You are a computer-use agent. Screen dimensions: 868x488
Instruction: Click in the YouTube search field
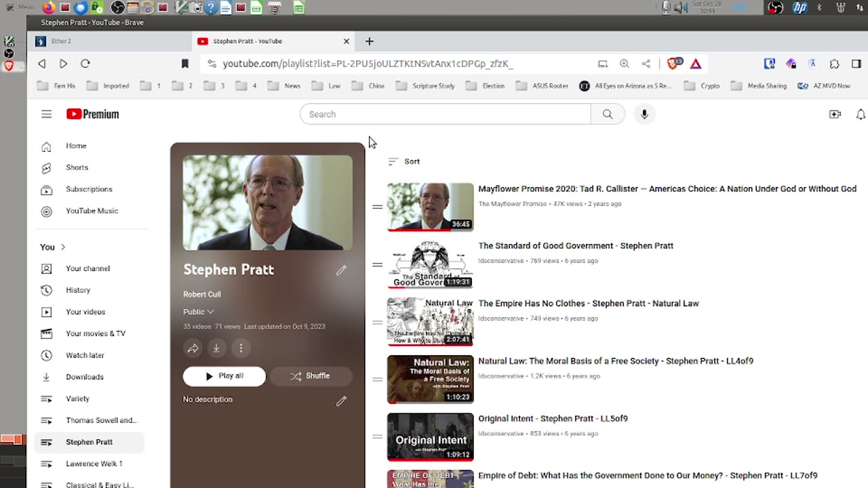[x=445, y=115]
